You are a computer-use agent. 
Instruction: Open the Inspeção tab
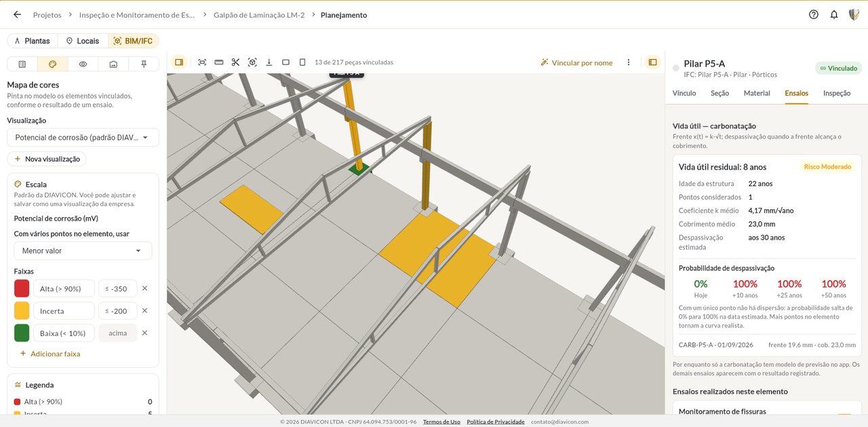[837, 93]
